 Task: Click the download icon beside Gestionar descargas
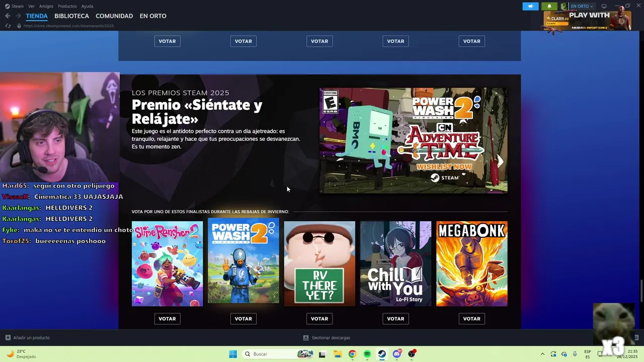pos(306,338)
